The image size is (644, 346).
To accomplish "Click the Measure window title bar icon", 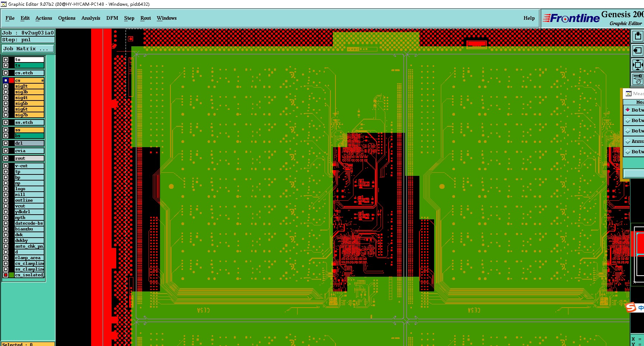I will click(629, 94).
